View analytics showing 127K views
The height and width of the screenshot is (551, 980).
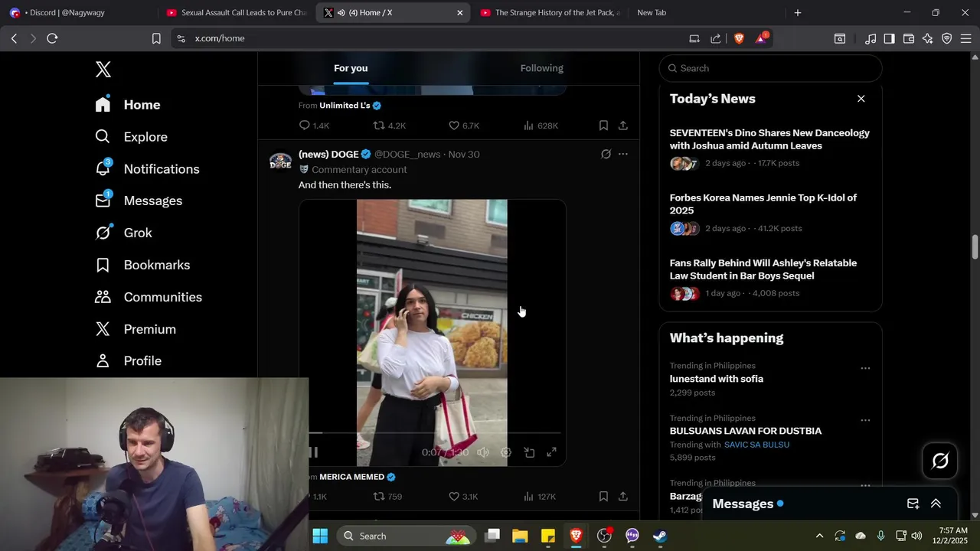tap(540, 497)
